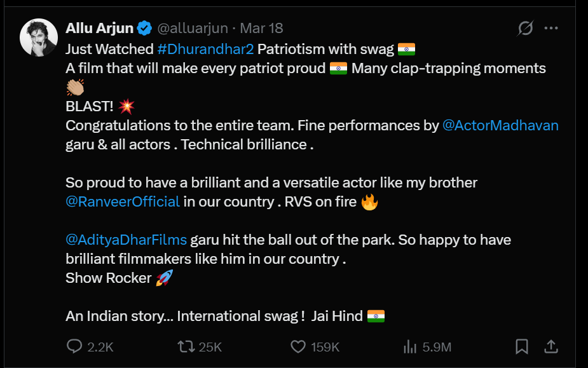Open Allu Arjun's profile picture
The height and width of the screenshot is (368, 588).
[x=39, y=37]
